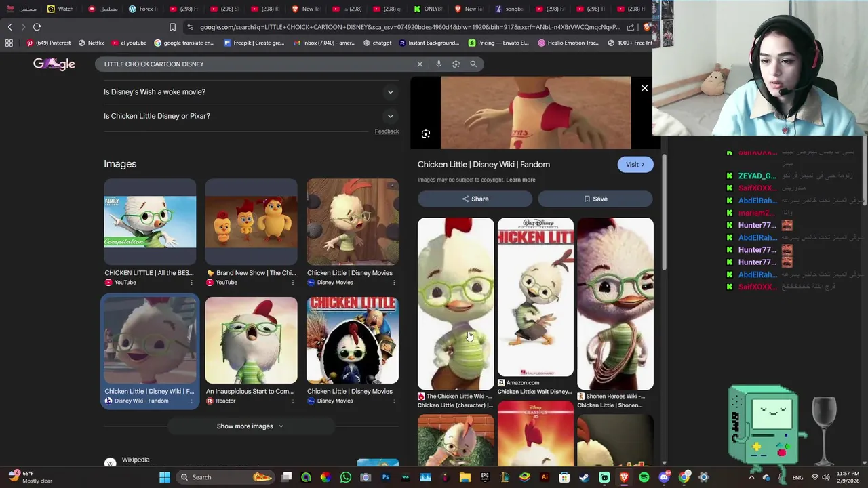Open options for CHICKEN LITTLE YouTube result
Image resolution: width=868 pixels, height=488 pixels.
(191, 283)
